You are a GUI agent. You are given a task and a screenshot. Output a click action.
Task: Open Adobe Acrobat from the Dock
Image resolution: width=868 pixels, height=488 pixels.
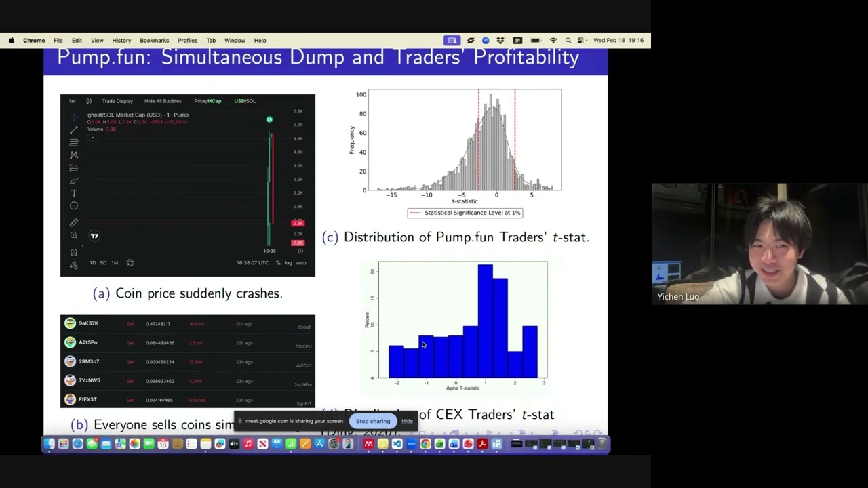[x=482, y=445]
